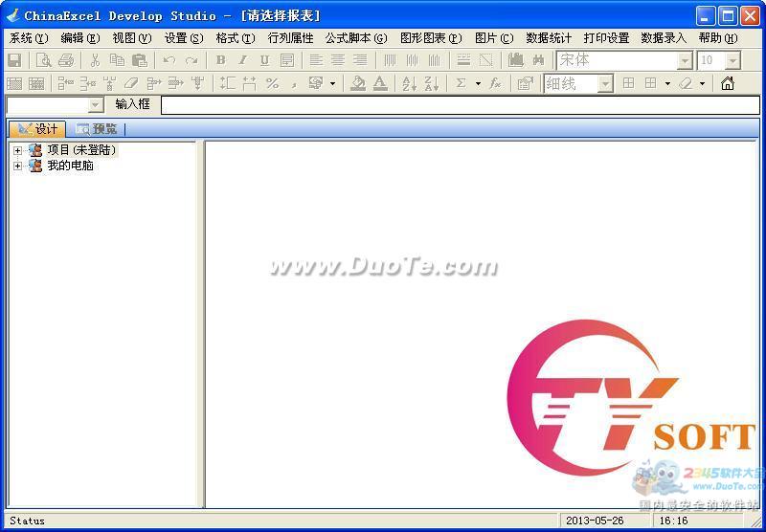
Task: Align text center
Action: pos(338,60)
